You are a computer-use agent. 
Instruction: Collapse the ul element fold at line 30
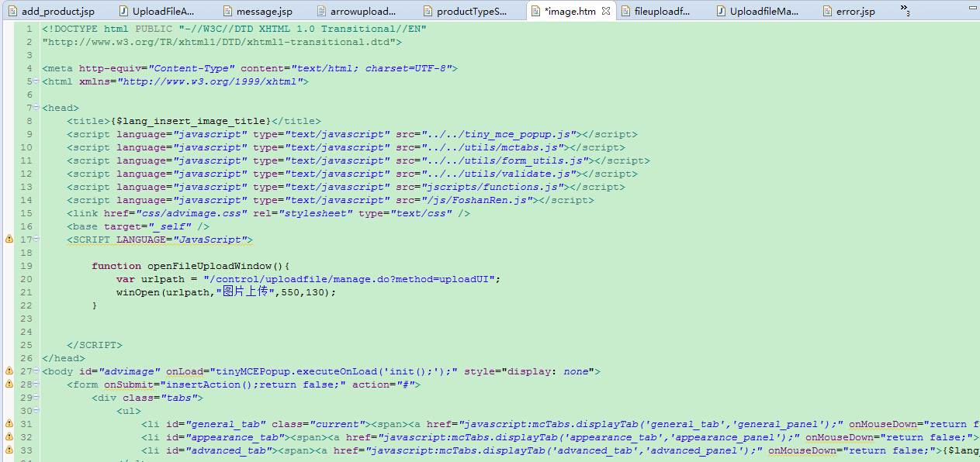point(36,411)
